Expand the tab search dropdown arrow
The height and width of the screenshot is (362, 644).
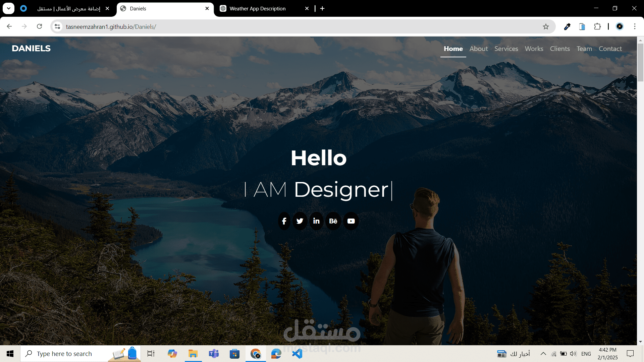(x=9, y=8)
